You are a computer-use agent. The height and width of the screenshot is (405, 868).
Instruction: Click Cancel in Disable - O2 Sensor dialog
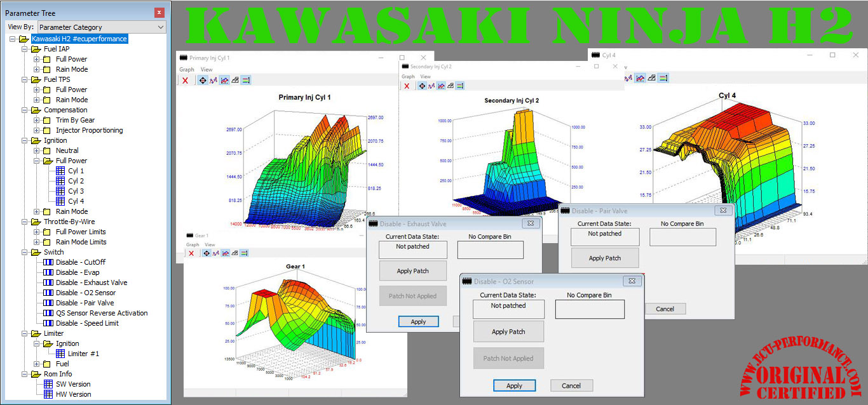click(571, 385)
